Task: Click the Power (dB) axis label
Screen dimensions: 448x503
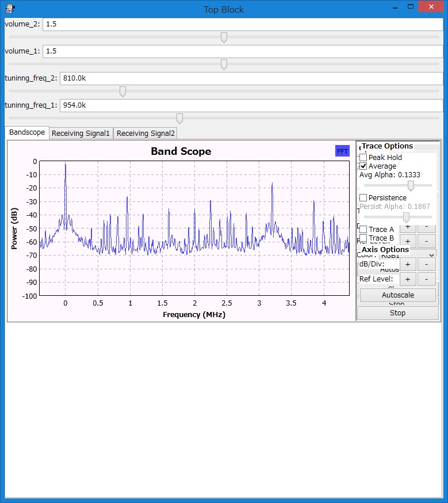Action: [x=14, y=228]
